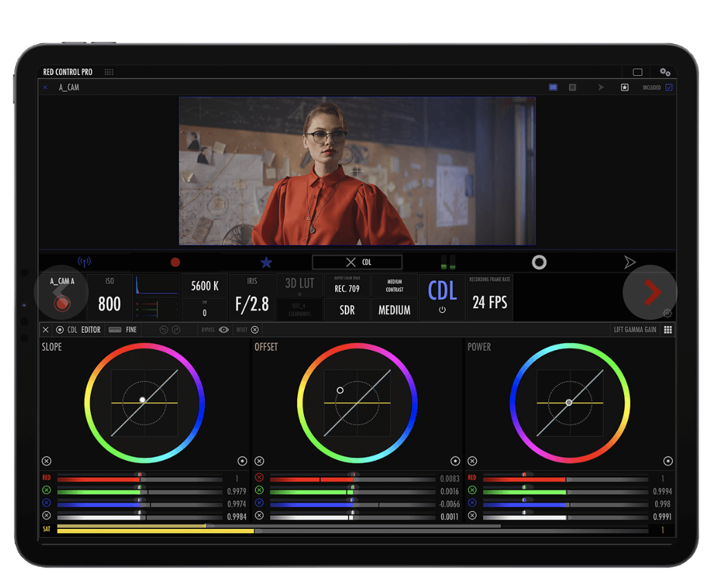728x575 pixels.
Task: Open the settings gears in the title bar
Action: tap(665, 72)
